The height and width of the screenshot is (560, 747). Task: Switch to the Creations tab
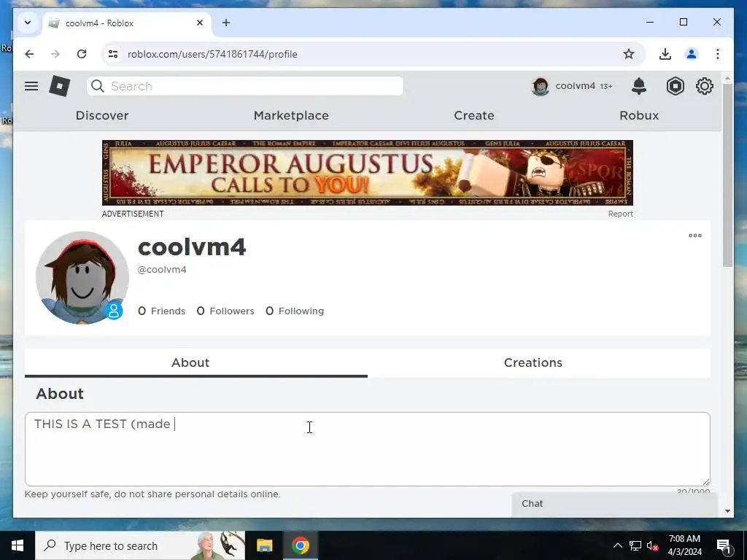[x=533, y=363]
